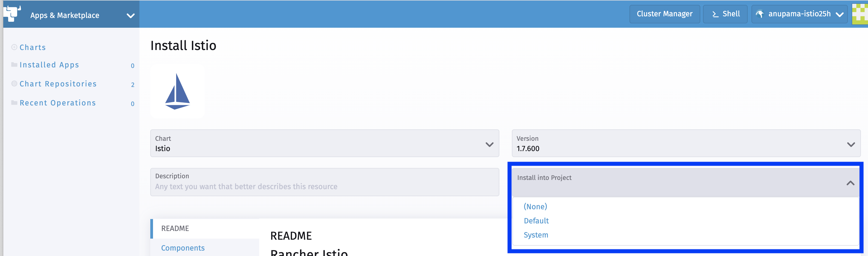Select the Charts icon in sidebar

click(x=14, y=47)
